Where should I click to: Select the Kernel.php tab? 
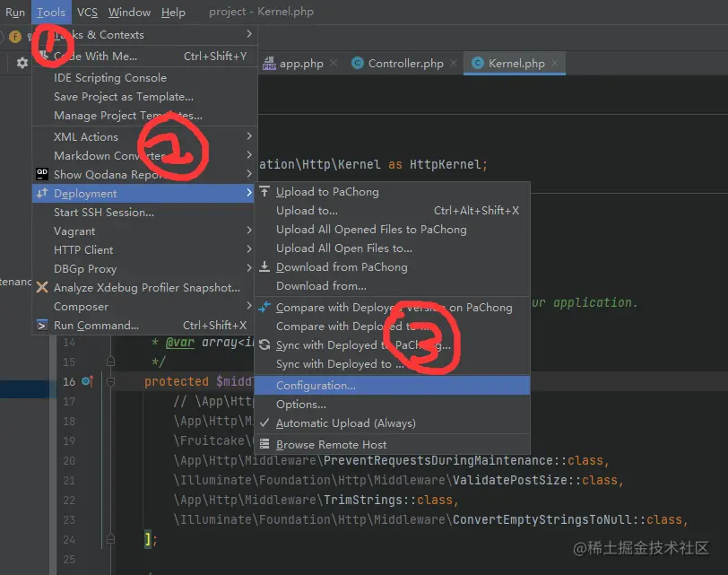pos(516,63)
